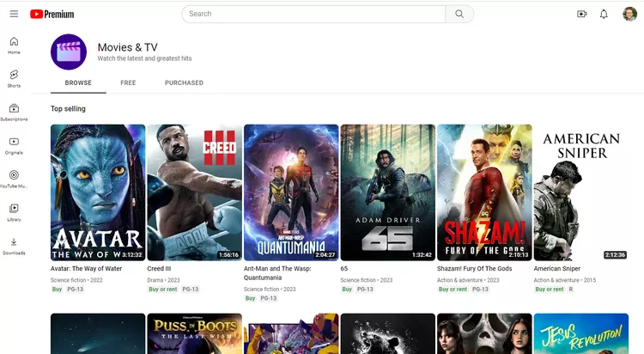The image size is (644, 354).
Task: Open Subscriptions in sidebar
Action: click(14, 112)
